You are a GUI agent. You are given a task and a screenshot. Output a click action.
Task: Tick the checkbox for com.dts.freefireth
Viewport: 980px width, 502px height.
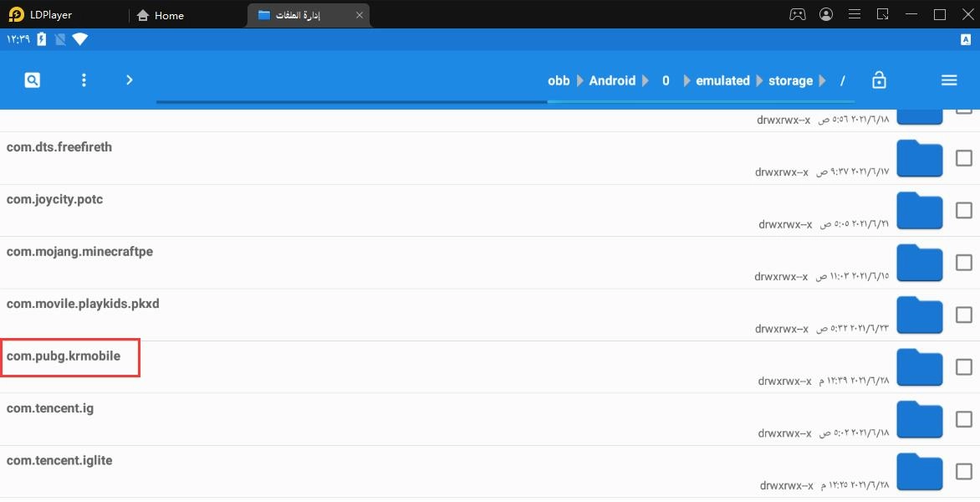963,158
